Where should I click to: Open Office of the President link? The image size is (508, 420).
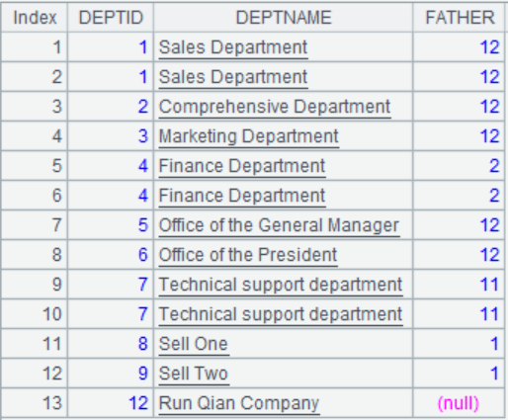pyautogui.click(x=248, y=255)
